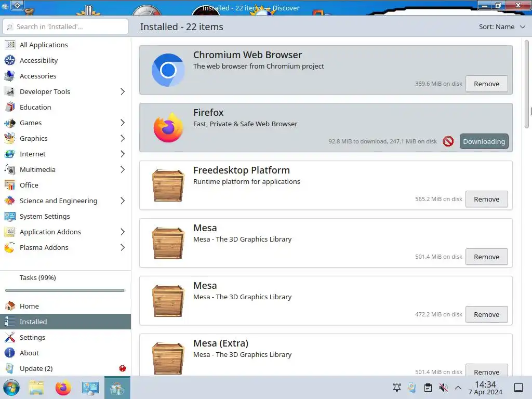Click the Office category icon
Viewport: 532px width, 399px height.
click(10, 185)
